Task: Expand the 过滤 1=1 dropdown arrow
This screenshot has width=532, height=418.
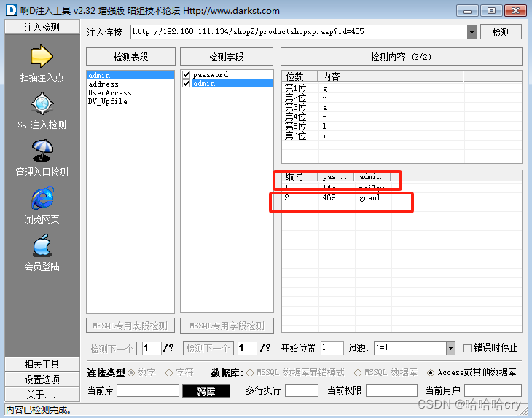Action: [450, 348]
